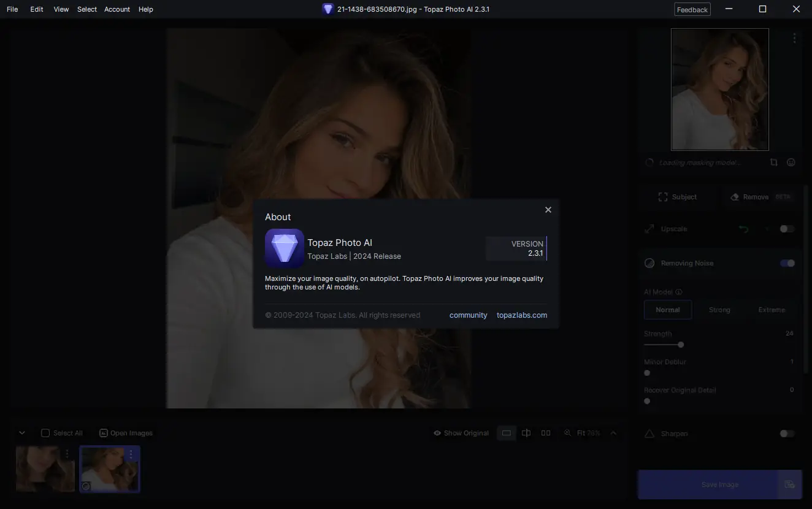Toggle Show Original eye

(437, 433)
